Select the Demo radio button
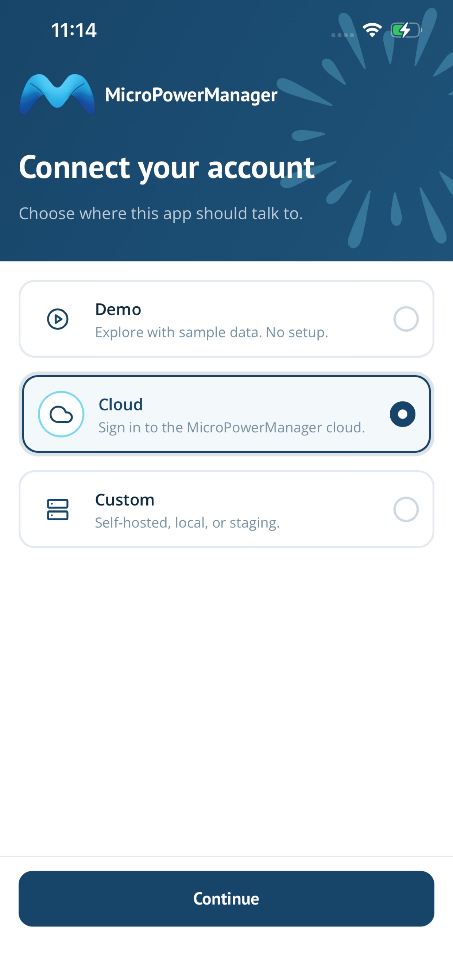This screenshot has height=980, width=453. click(406, 319)
